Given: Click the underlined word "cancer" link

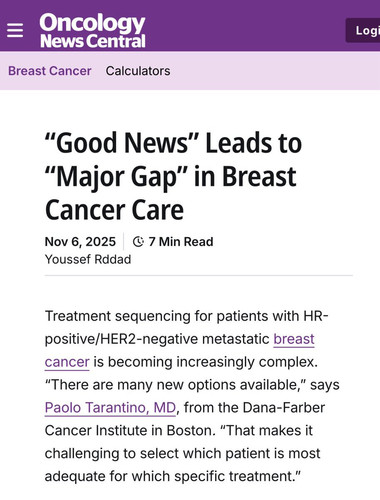Looking at the screenshot, I should (x=67, y=362).
